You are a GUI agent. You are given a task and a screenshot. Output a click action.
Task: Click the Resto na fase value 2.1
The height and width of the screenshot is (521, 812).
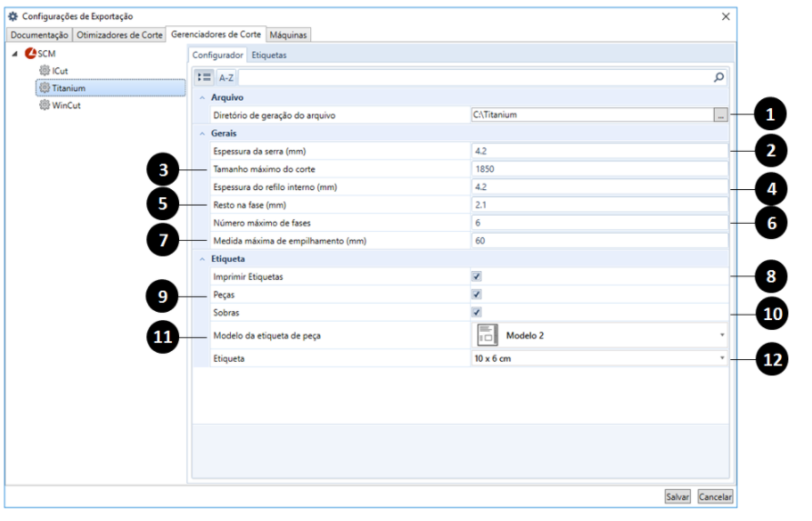(x=599, y=205)
